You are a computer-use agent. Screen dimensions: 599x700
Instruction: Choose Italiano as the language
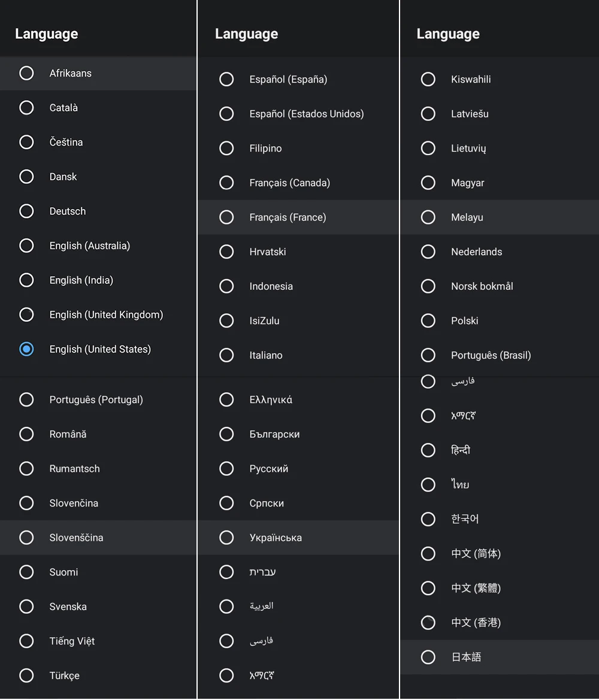pyautogui.click(x=298, y=355)
